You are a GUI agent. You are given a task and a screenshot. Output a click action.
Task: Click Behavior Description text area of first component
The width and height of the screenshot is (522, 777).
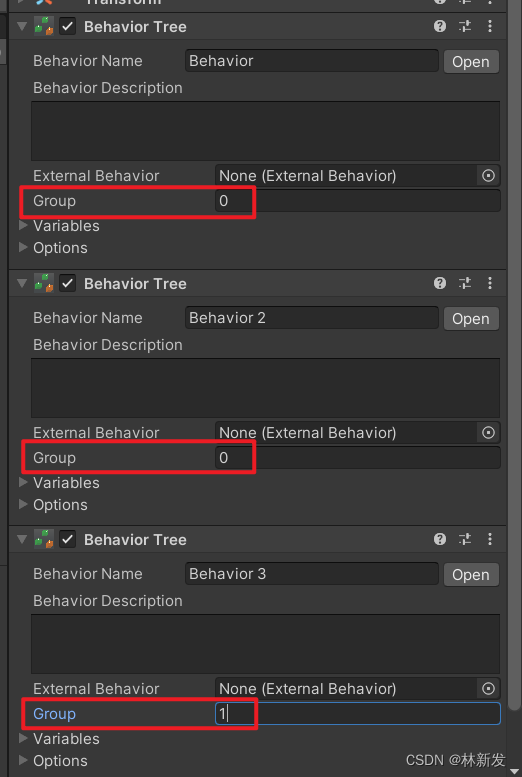265,131
